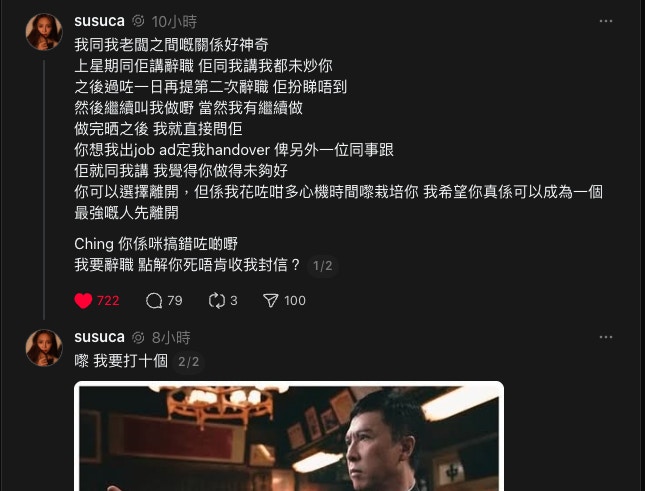Click the badge icon beside first susuca name
Screen dimensions: 645x491
click(x=138, y=21)
